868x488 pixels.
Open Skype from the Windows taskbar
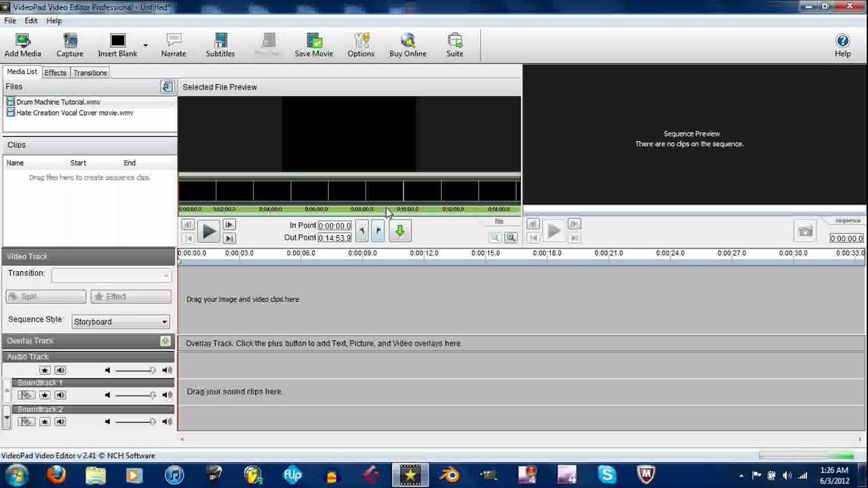click(x=606, y=475)
